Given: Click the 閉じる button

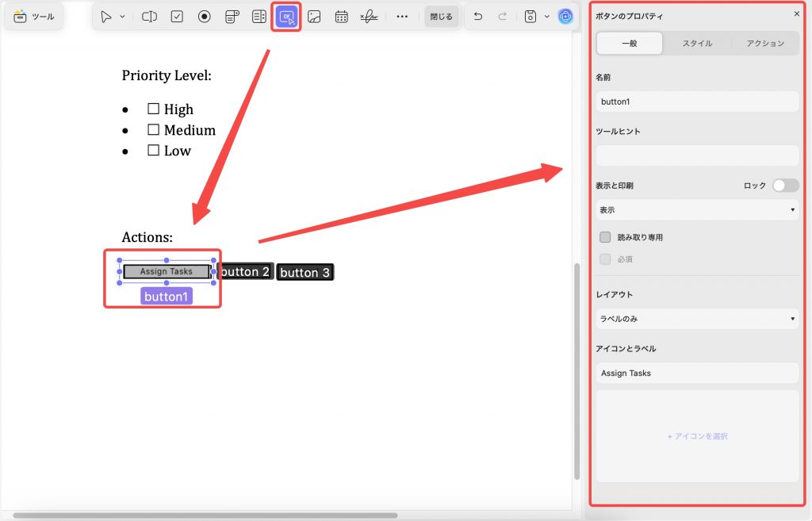Looking at the screenshot, I should (441, 17).
